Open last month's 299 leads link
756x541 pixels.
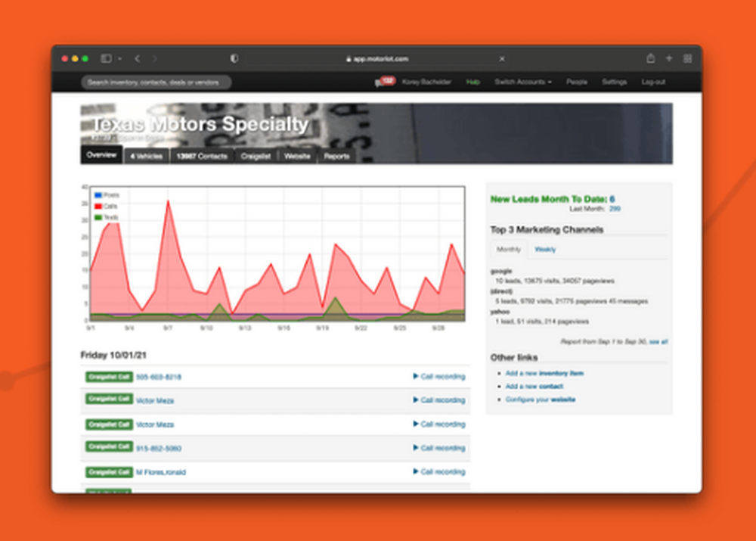click(615, 209)
